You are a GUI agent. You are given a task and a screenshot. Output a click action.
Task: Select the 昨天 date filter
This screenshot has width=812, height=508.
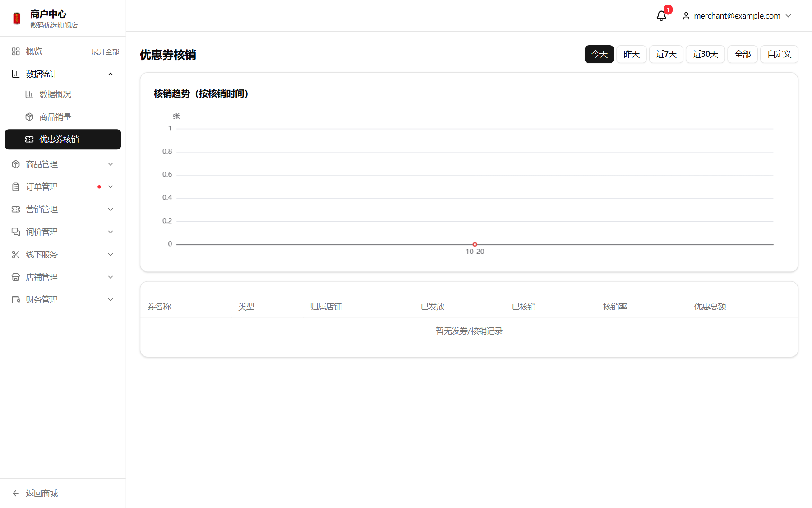click(632, 54)
